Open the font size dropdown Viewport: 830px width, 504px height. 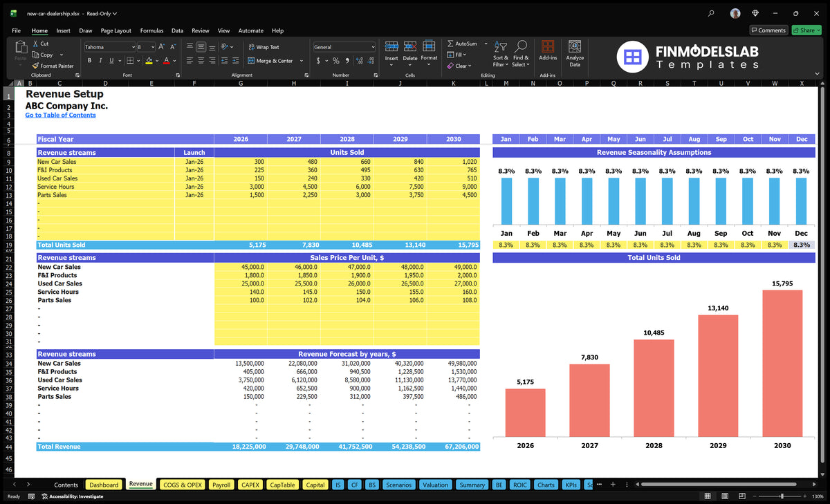click(x=153, y=47)
